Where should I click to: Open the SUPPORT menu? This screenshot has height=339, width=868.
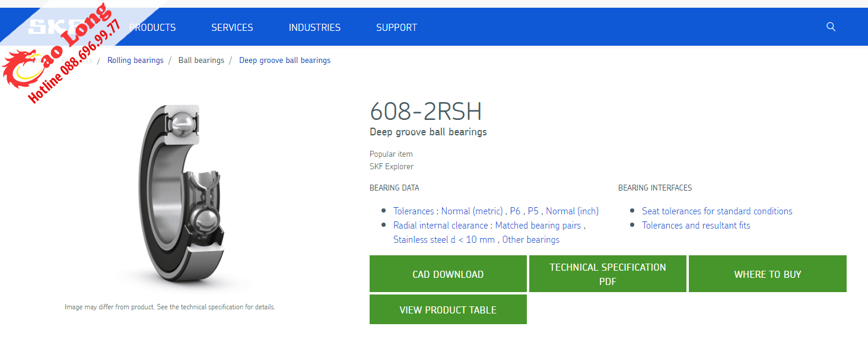tap(396, 27)
